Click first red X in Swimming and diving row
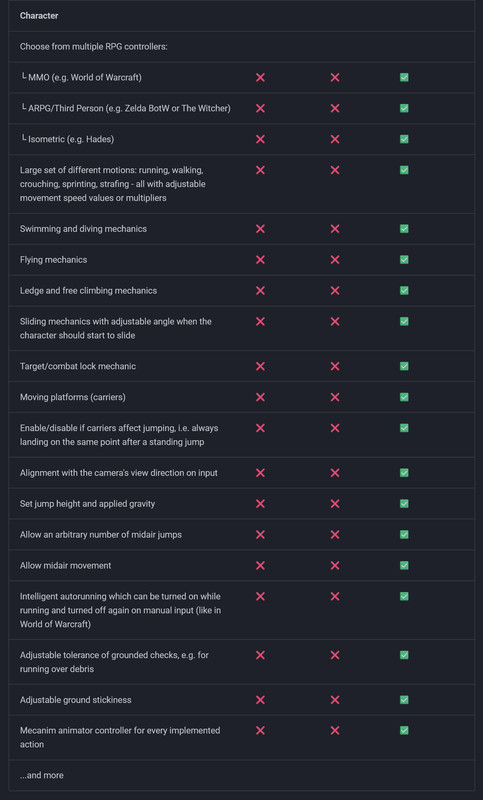This screenshot has width=483, height=800. tap(260, 229)
